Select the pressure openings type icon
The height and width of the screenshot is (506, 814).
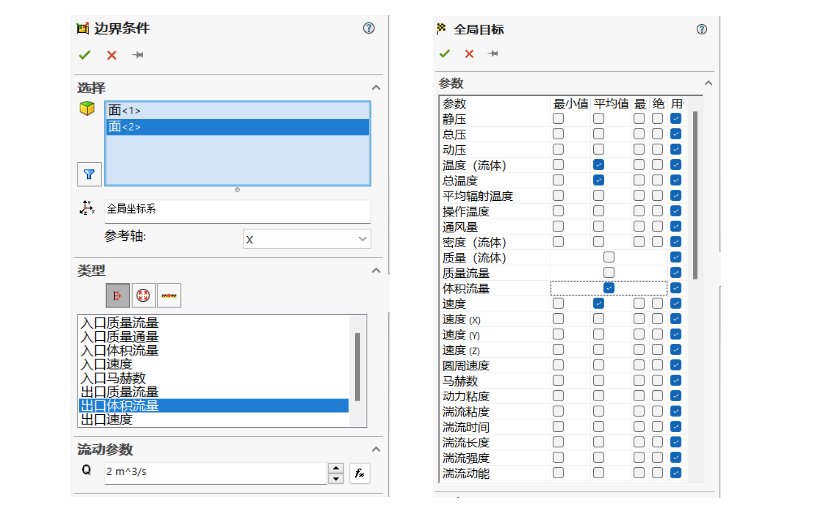(143, 295)
